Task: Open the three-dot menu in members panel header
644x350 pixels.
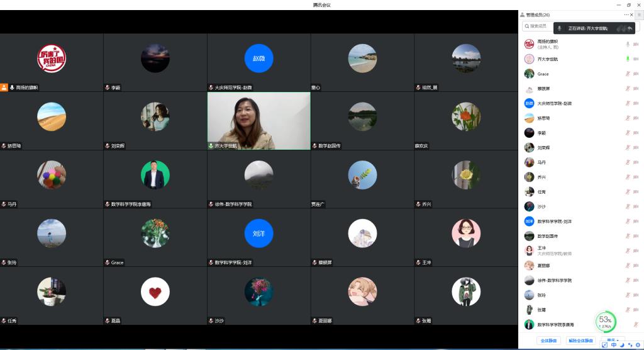Action: (626, 14)
